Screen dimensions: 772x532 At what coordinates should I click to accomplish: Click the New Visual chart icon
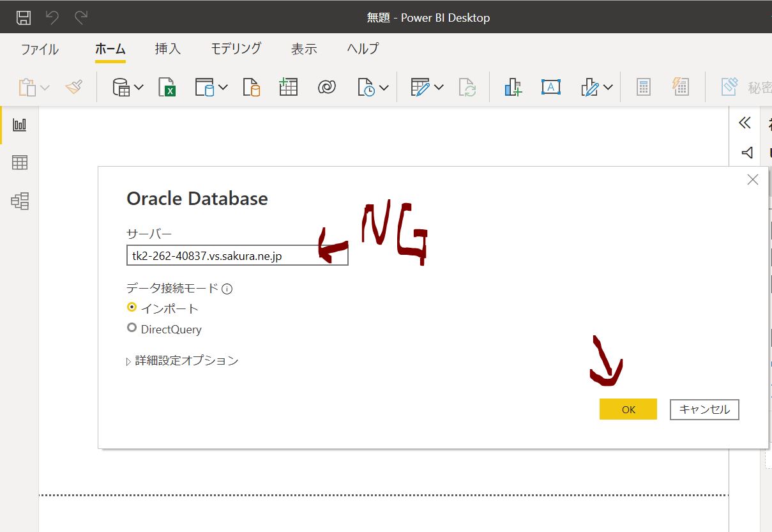(x=513, y=87)
